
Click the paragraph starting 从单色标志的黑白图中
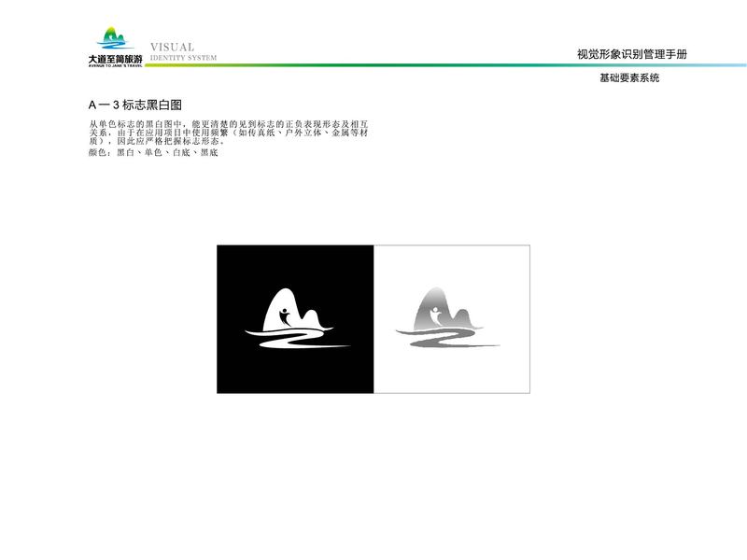click(229, 133)
